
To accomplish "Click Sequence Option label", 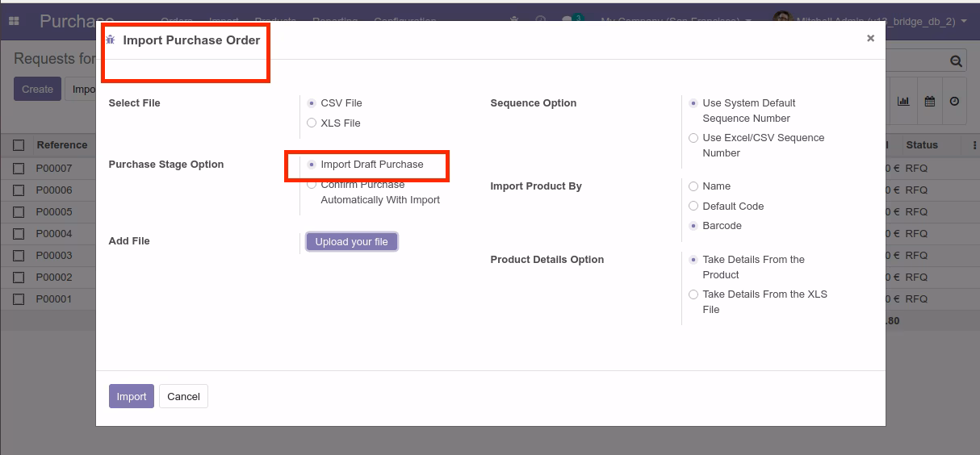I will tap(534, 103).
